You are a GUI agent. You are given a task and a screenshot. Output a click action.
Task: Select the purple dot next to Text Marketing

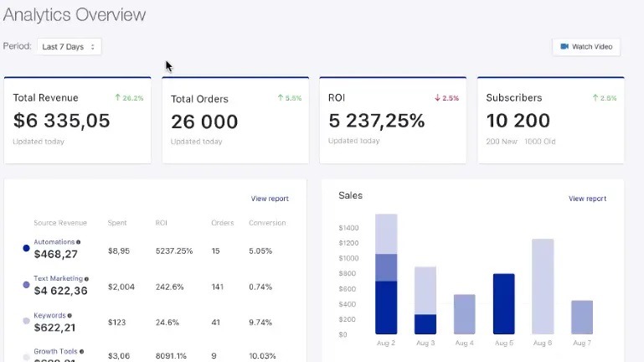tap(26, 286)
